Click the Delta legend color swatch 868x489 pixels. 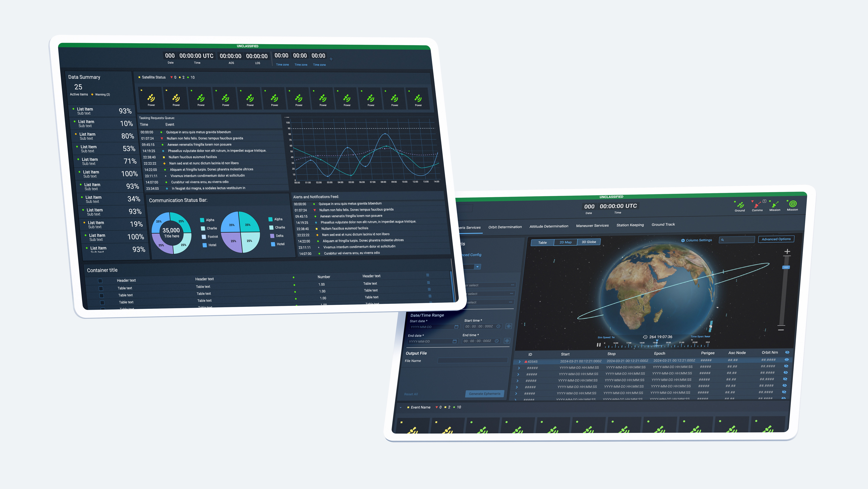tap(272, 236)
